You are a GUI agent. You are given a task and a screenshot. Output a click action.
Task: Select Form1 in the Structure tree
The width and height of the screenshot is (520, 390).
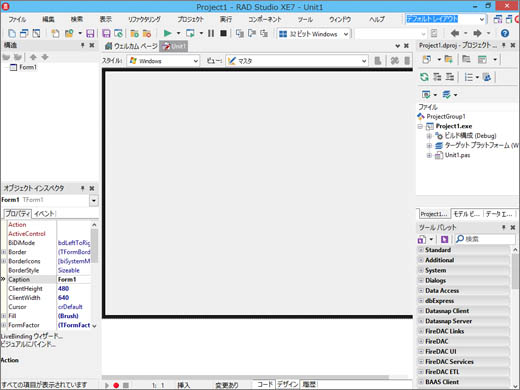[x=28, y=67]
